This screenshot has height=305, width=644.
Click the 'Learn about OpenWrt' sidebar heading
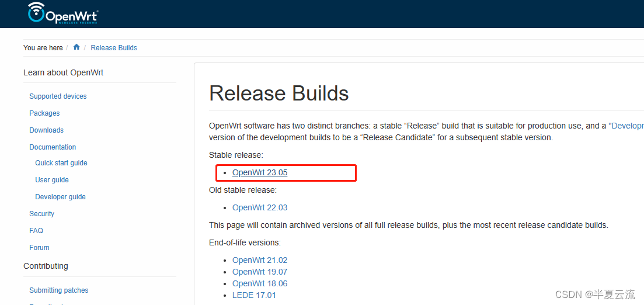tap(63, 73)
